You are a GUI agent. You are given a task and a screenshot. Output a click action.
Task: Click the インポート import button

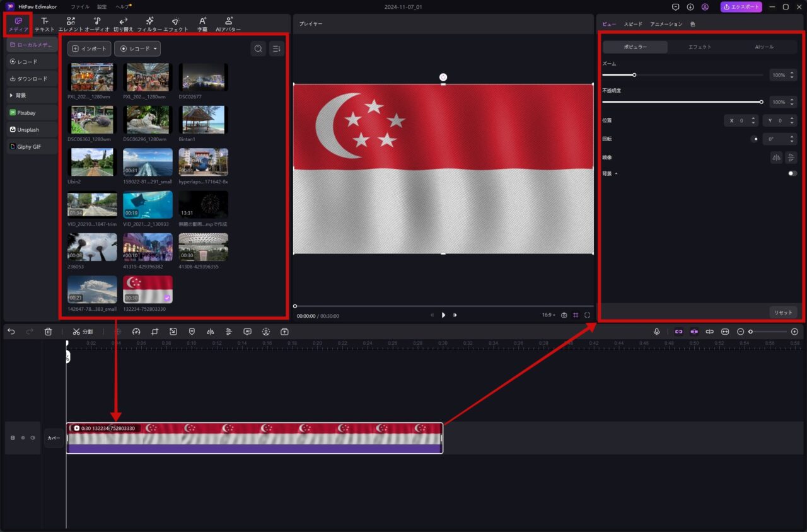click(90, 49)
